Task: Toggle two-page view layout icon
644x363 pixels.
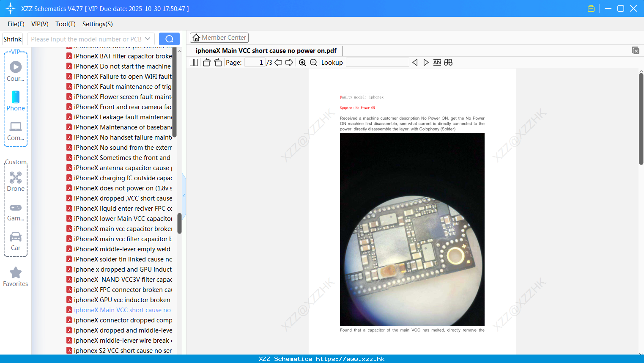Action: coord(194,62)
